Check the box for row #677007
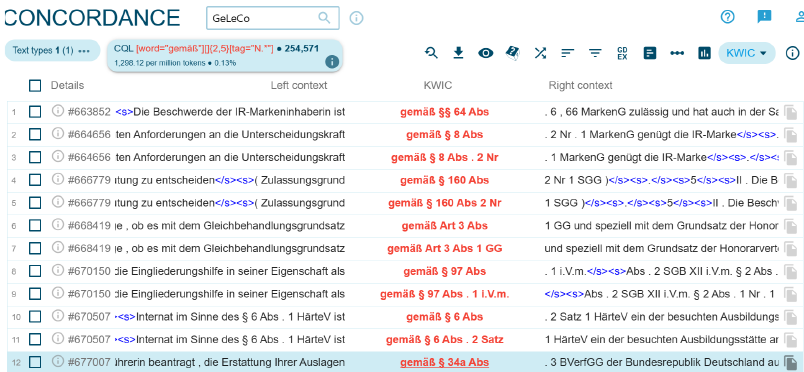The height and width of the screenshot is (372, 804). coord(35,362)
